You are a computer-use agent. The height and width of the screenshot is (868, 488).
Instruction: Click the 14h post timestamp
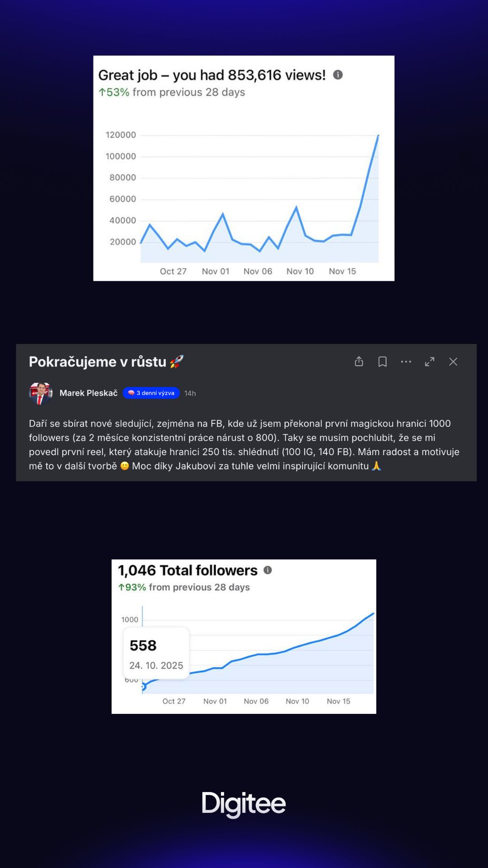coord(190,393)
